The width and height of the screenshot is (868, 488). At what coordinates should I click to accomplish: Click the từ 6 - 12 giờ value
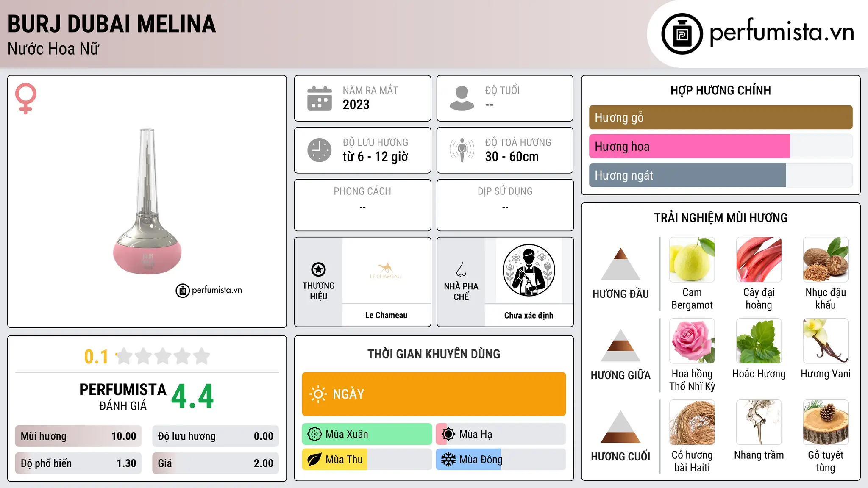pos(376,157)
